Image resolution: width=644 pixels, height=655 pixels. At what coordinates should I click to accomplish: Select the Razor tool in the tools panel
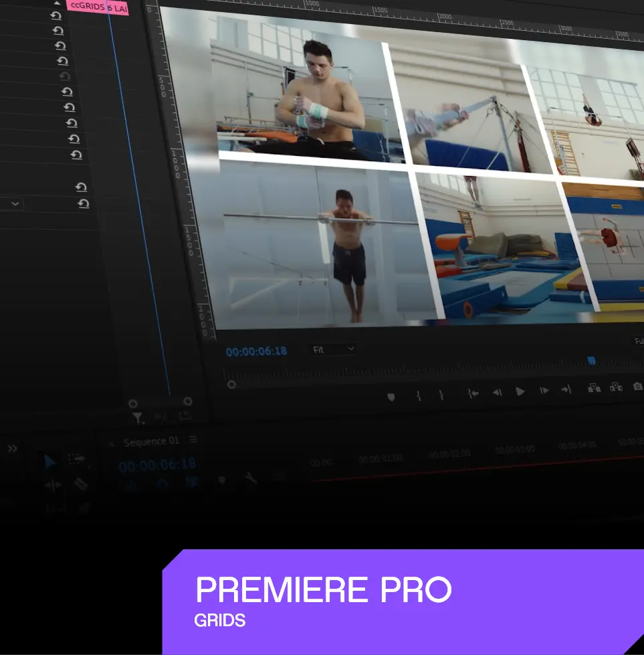pyautogui.click(x=81, y=484)
